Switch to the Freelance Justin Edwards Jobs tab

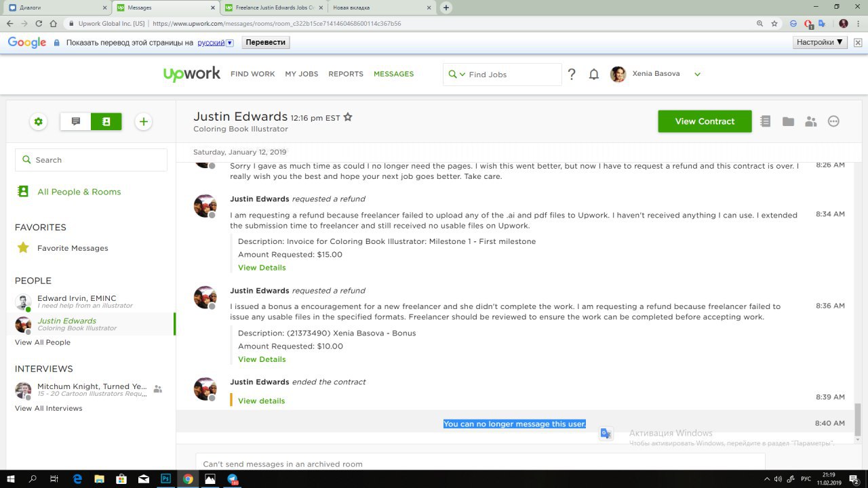click(274, 7)
